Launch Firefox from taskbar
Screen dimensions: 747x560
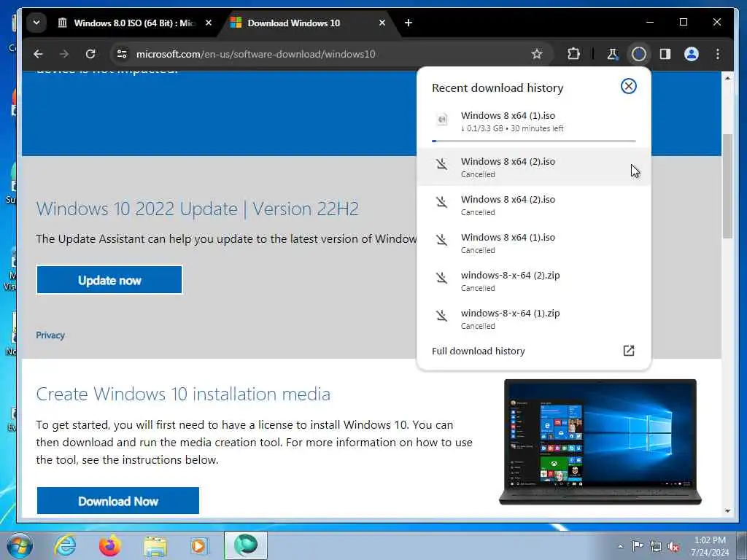[x=109, y=545]
